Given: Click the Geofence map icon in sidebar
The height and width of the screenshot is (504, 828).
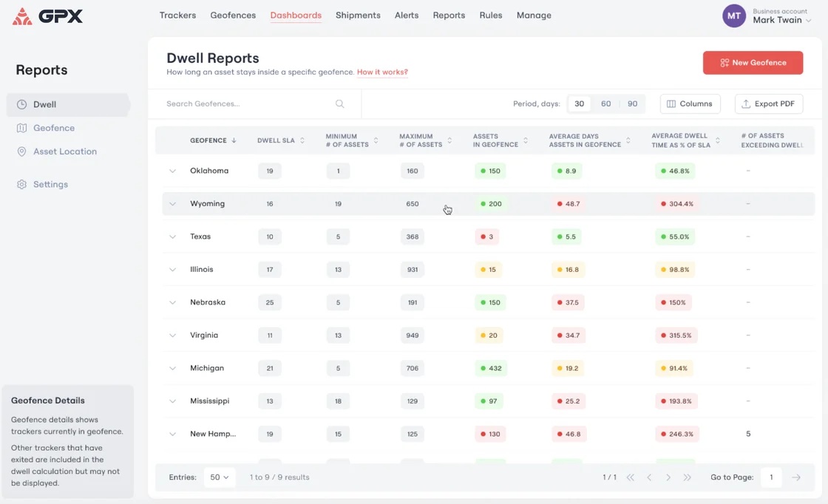Looking at the screenshot, I should point(22,128).
